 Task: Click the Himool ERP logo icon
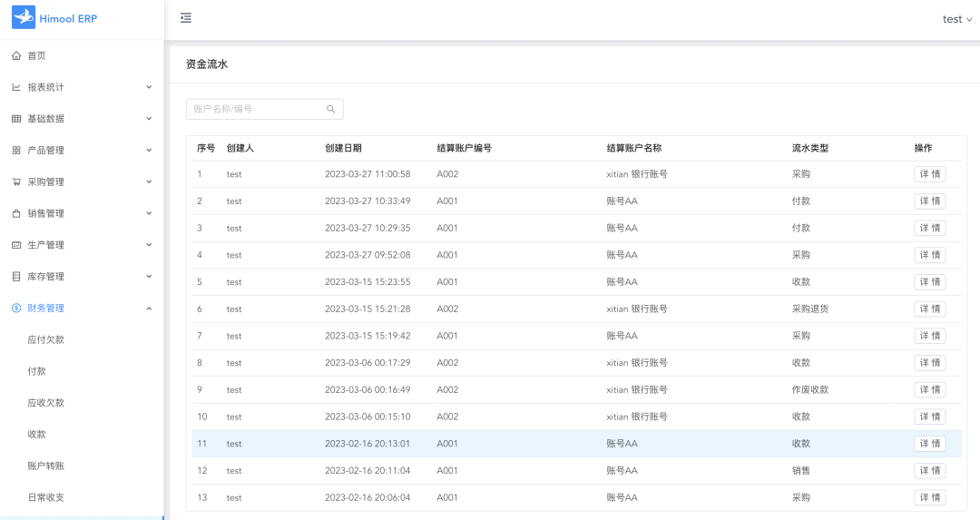(24, 18)
